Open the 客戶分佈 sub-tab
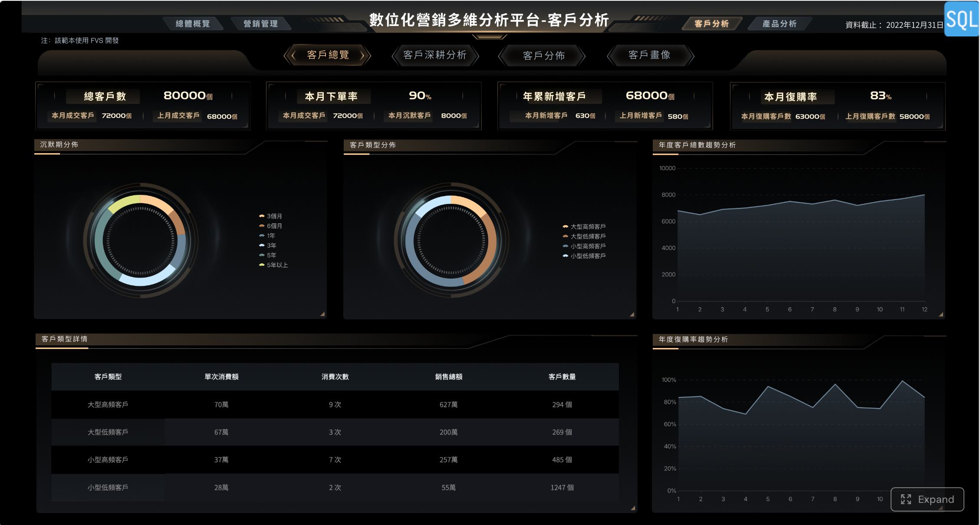The image size is (980, 525). (543, 56)
